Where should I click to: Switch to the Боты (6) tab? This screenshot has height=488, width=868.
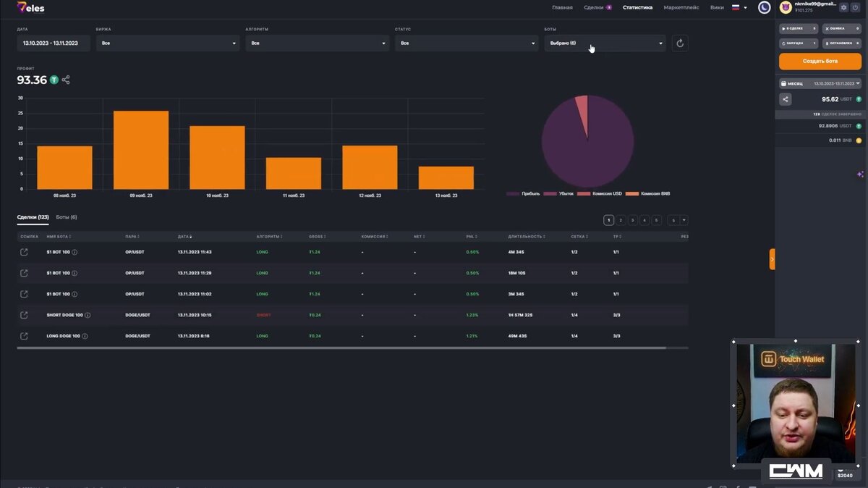point(67,217)
